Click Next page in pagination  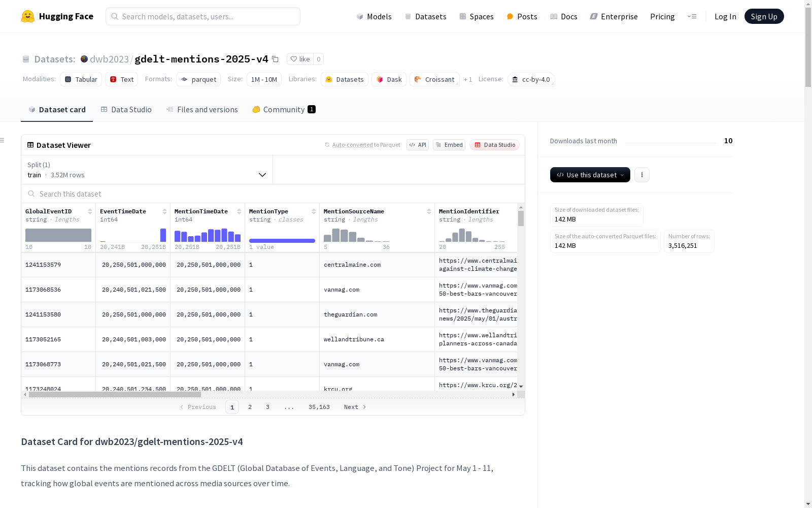click(355, 407)
